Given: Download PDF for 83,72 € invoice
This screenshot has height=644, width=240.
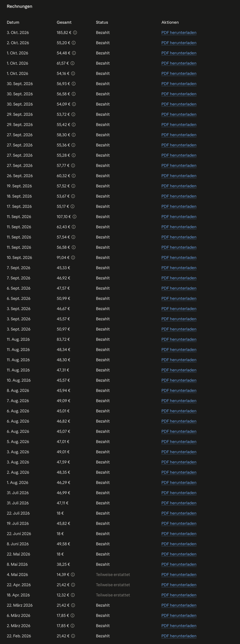Looking at the screenshot, I should (x=179, y=339).
